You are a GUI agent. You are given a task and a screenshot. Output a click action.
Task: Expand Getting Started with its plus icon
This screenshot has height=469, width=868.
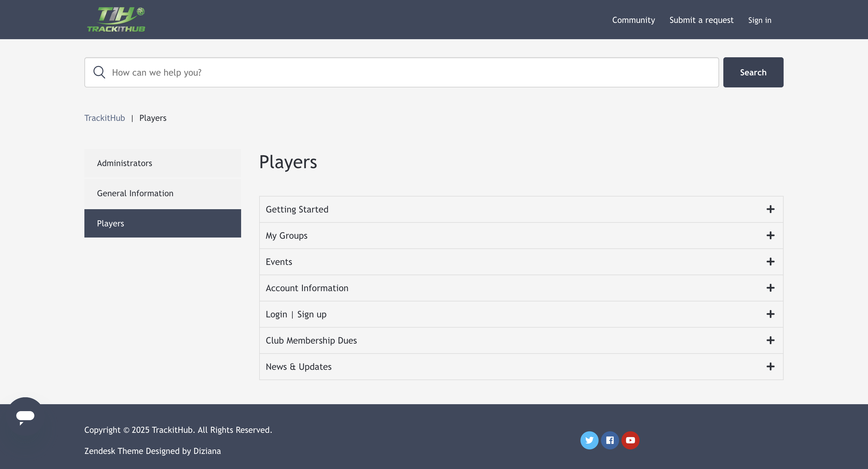coord(770,209)
